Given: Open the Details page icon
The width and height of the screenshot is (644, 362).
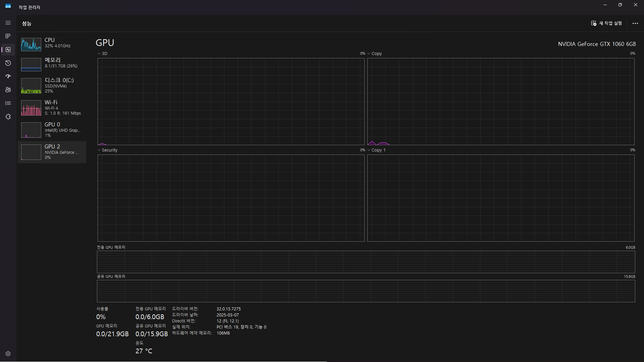Looking at the screenshot, I should (8, 103).
